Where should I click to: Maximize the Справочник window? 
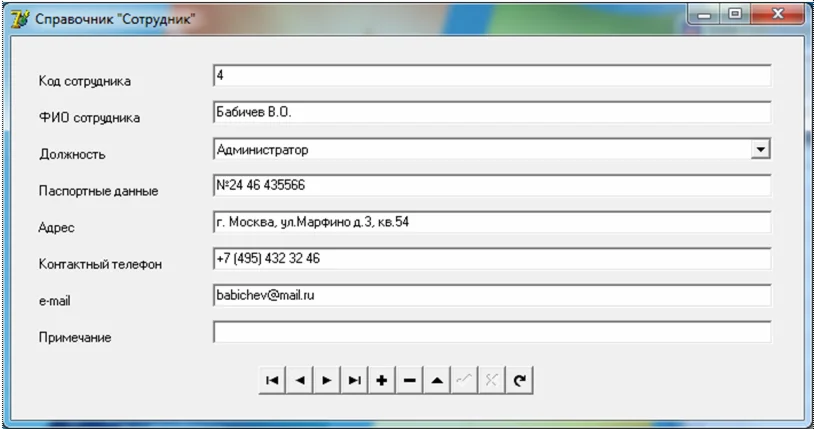pos(735,15)
